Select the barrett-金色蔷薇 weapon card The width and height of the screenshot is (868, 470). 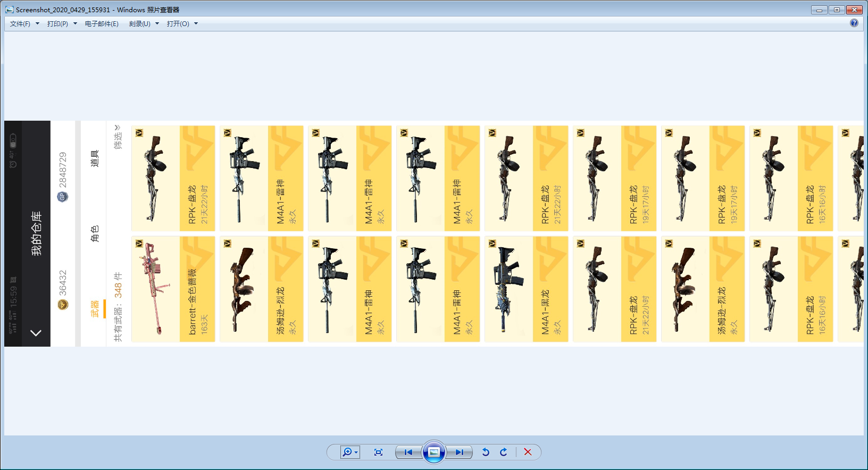click(x=173, y=289)
